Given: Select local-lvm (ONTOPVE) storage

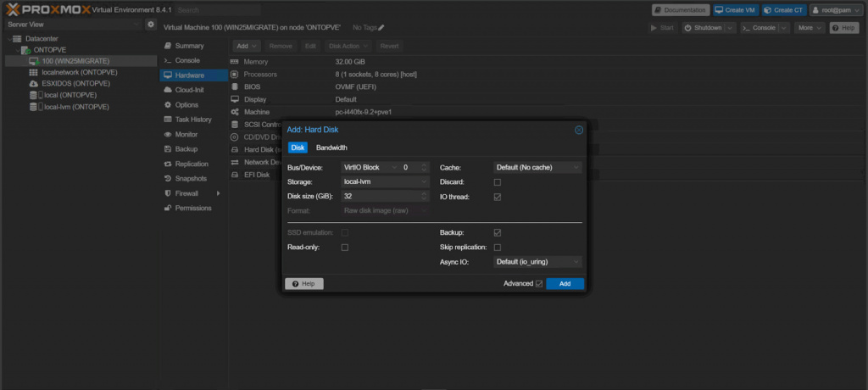Looking at the screenshot, I should [x=76, y=107].
